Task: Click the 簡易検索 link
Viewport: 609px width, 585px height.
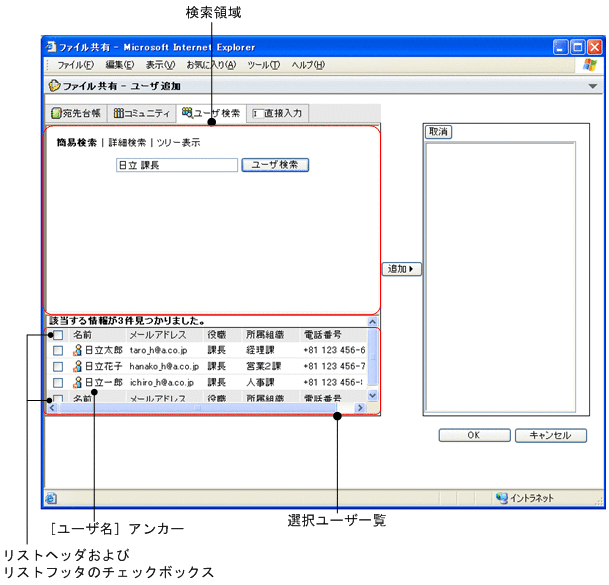Action: tap(77, 143)
